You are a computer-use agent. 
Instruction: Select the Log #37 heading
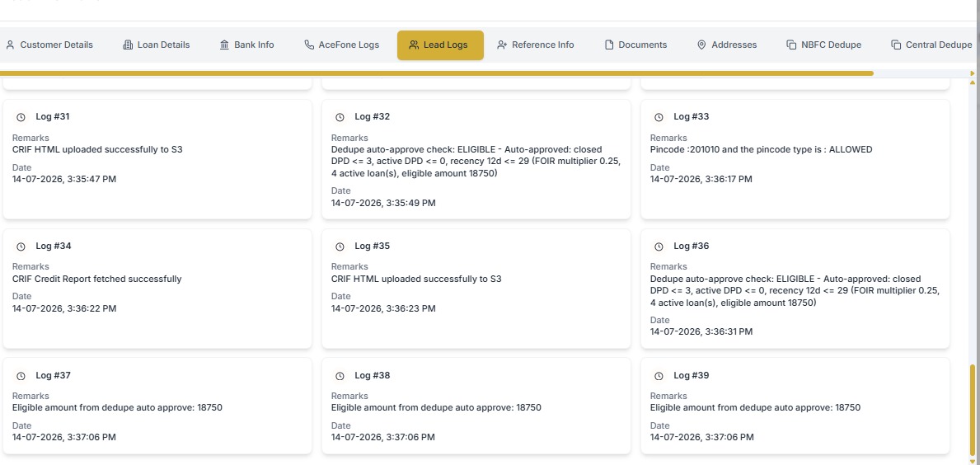53,376
